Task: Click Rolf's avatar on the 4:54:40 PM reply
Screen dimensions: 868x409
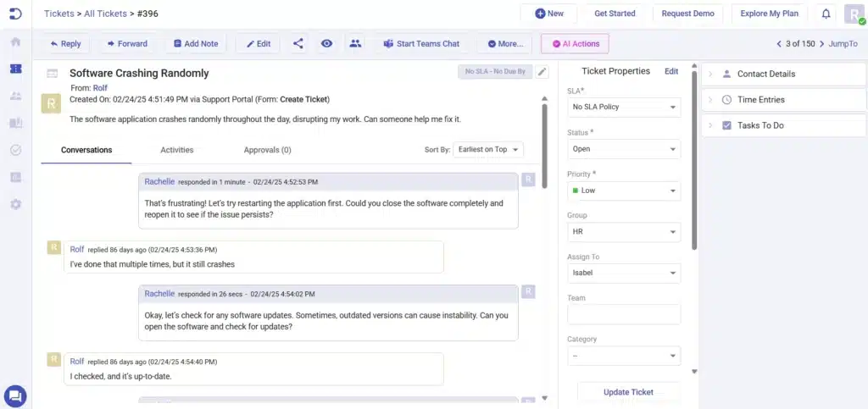Action: click(53, 359)
